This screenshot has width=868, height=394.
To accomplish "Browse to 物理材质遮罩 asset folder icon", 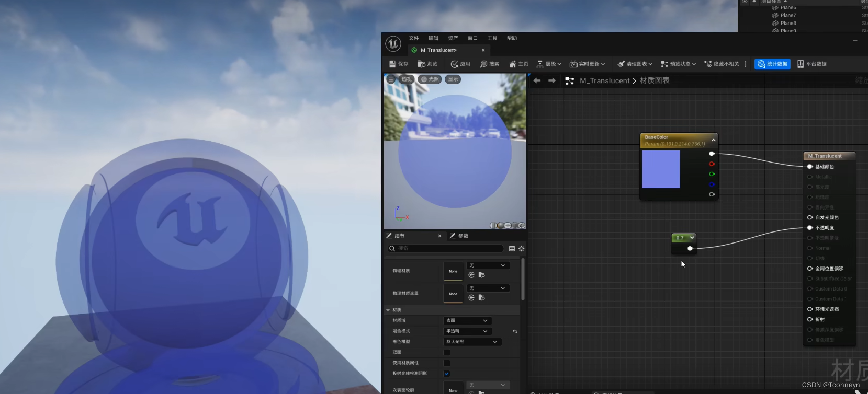I will coord(482,298).
